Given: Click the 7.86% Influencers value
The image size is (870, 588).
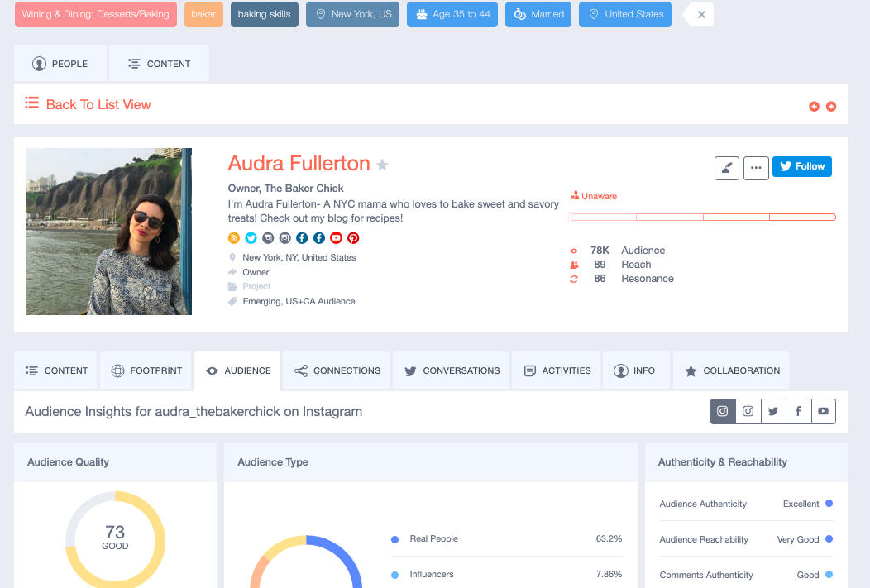Looking at the screenshot, I should click(x=609, y=574).
